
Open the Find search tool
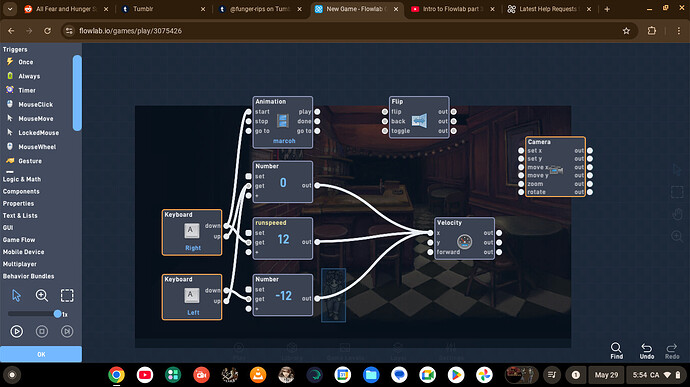pos(617,350)
